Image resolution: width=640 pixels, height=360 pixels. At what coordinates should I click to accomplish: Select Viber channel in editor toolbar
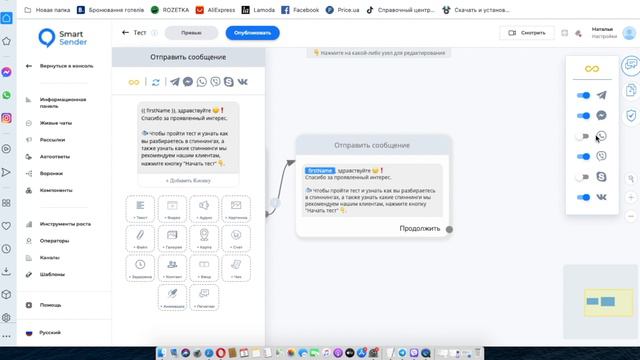click(215, 82)
